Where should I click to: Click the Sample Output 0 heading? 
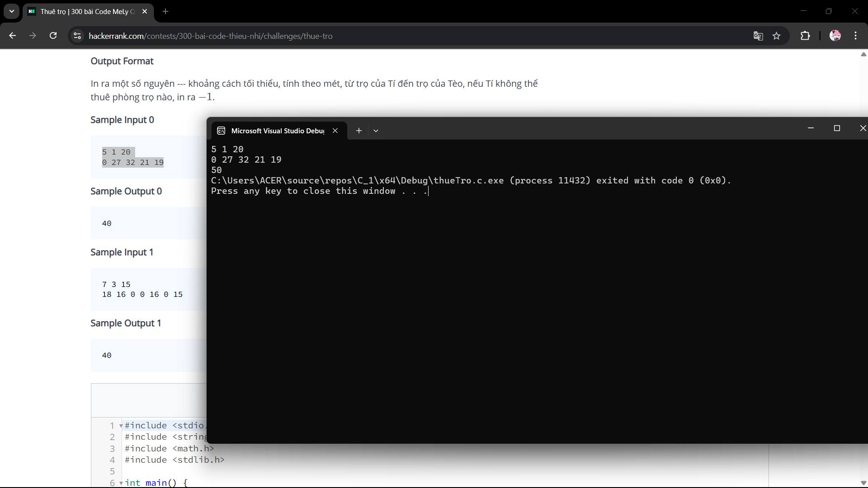click(x=126, y=191)
